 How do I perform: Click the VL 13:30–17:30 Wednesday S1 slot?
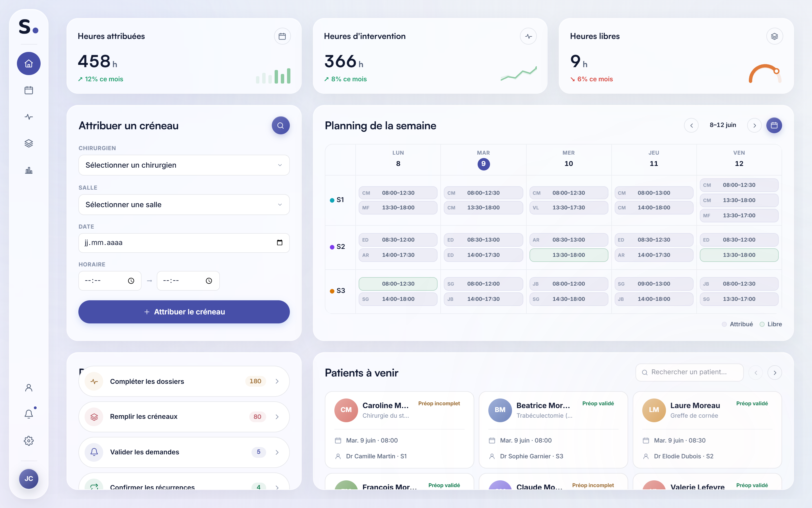569,208
